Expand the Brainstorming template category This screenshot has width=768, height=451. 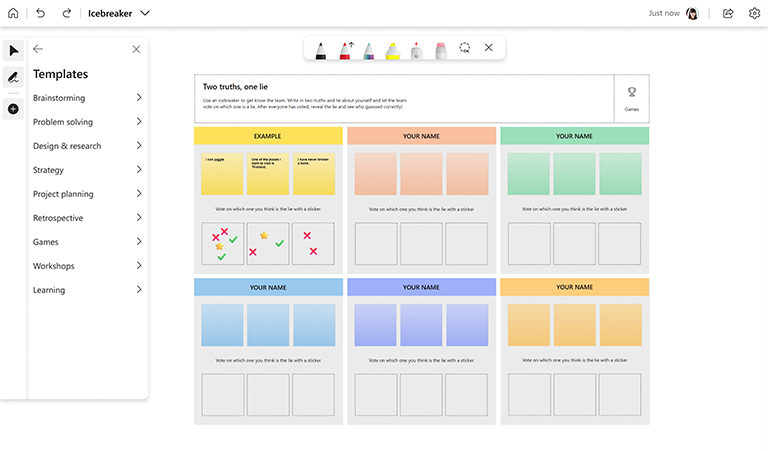(88, 98)
